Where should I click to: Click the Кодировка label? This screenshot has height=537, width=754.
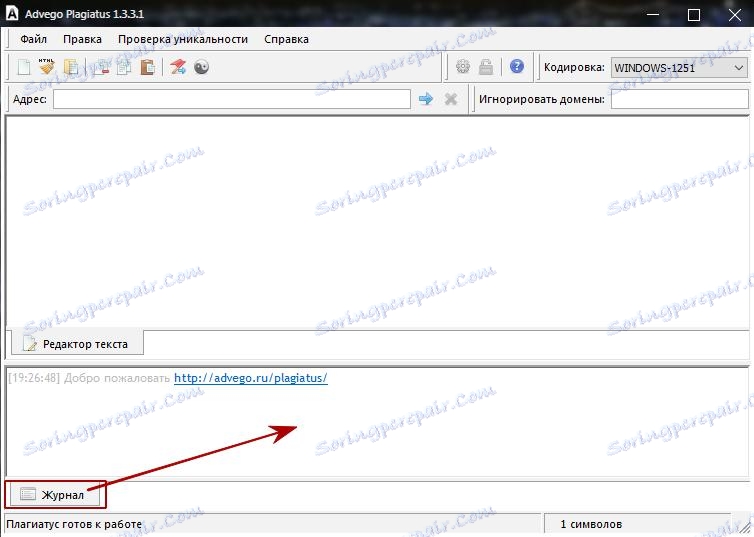(x=574, y=67)
